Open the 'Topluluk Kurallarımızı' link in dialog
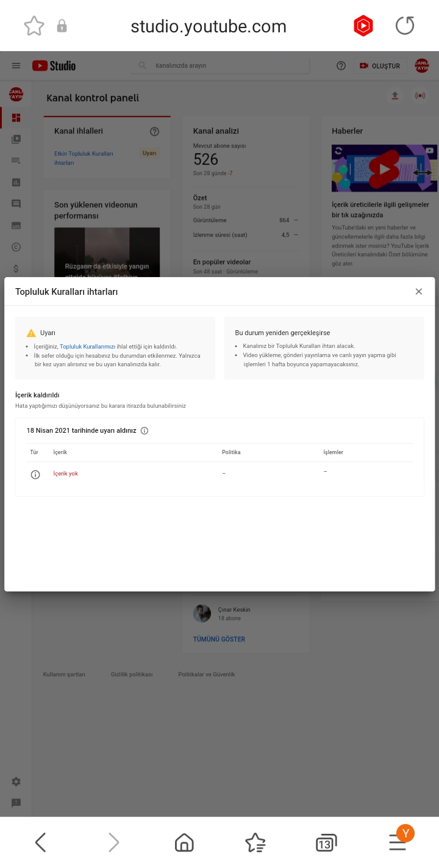Viewport: 439px width, 868px height. 87,346
